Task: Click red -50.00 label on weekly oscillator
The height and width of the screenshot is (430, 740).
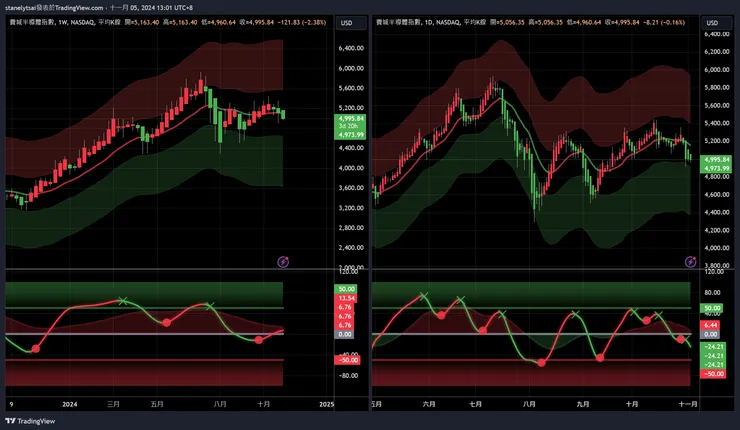Action: (347, 360)
